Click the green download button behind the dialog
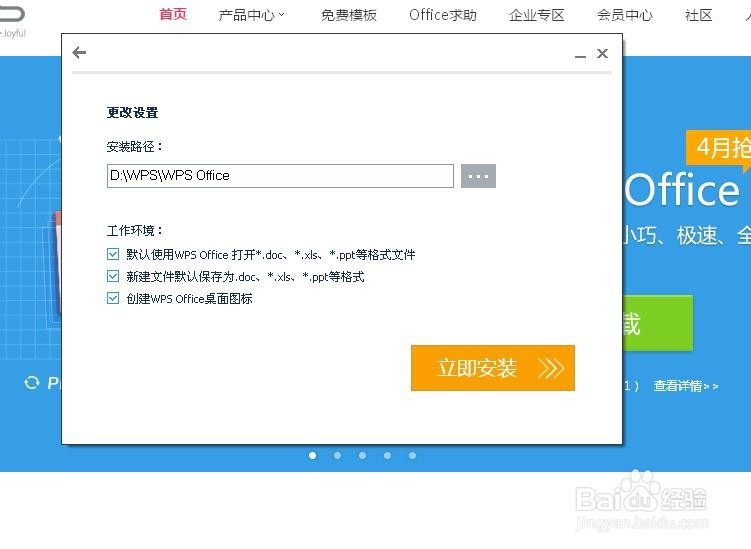This screenshot has width=751, height=549. coord(658,323)
